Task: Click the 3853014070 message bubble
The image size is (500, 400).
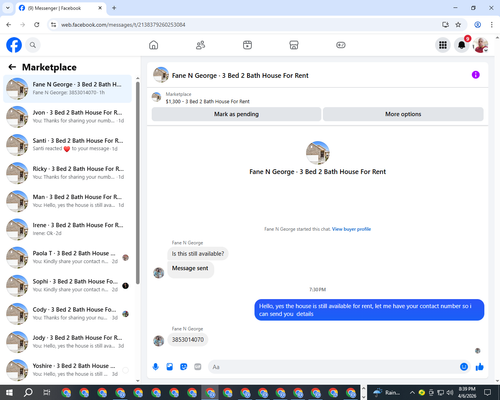Action: pyautogui.click(x=188, y=340)
